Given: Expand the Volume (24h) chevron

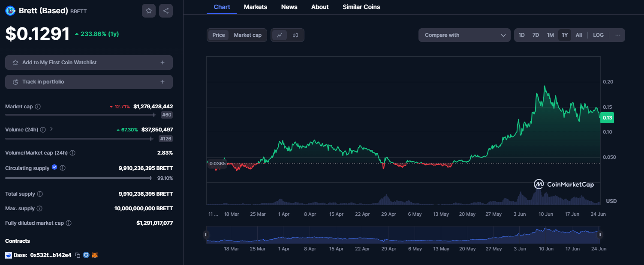Looking at the screenshot, I should tap(51, 129).
